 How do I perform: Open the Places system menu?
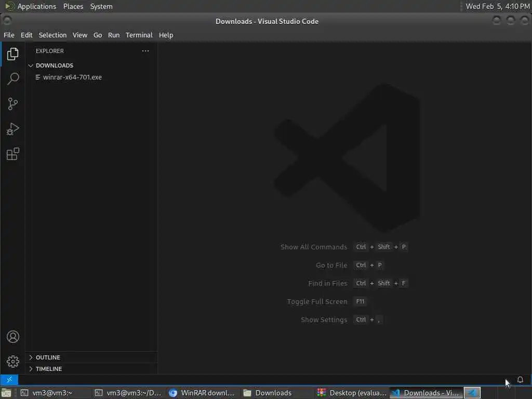tap(73, 6)
